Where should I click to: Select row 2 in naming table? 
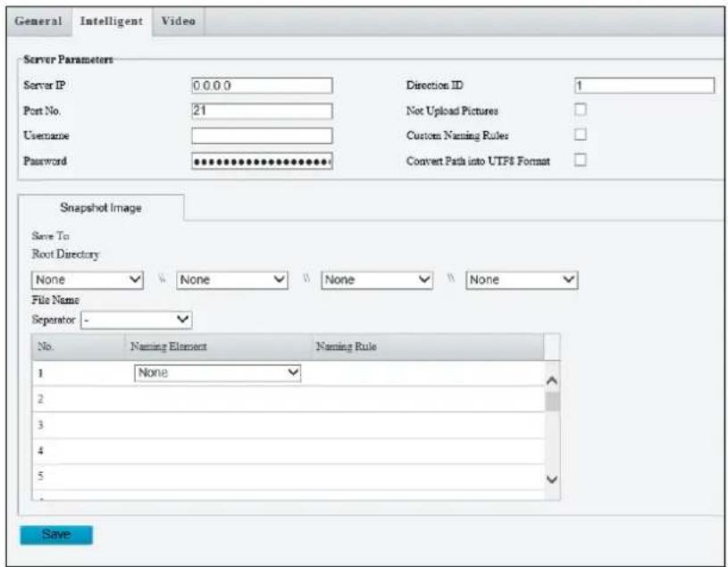[x=289, y=399]
